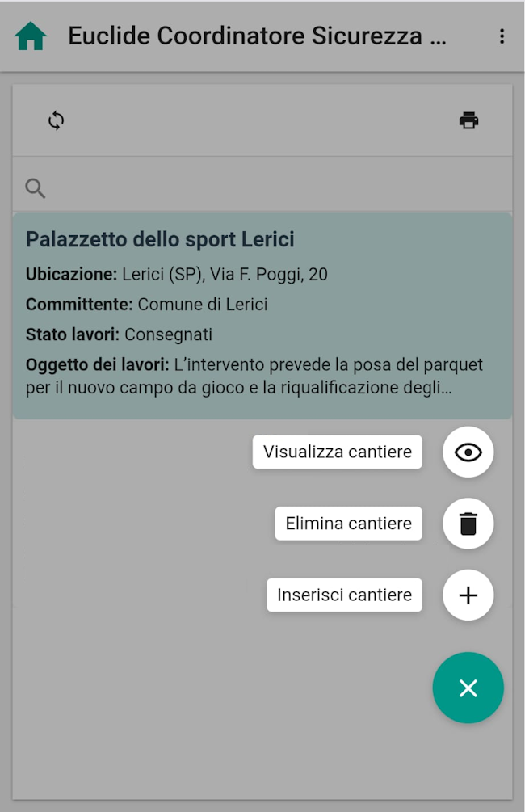
Task: Click the Visualizza cantiere label
Action: click(338, 452)
